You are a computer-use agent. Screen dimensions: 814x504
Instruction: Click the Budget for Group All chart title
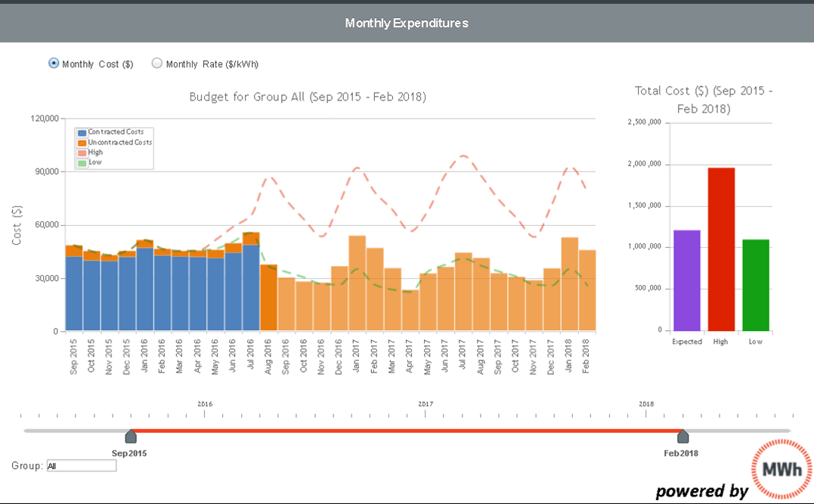point(308,97)
